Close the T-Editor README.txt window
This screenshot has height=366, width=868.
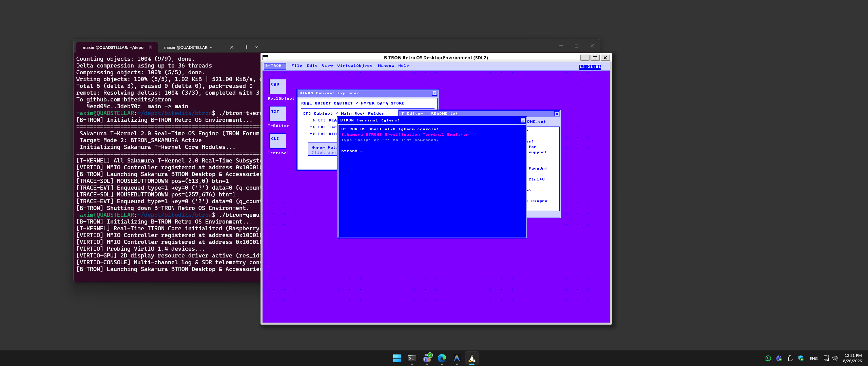coord(557,114)
